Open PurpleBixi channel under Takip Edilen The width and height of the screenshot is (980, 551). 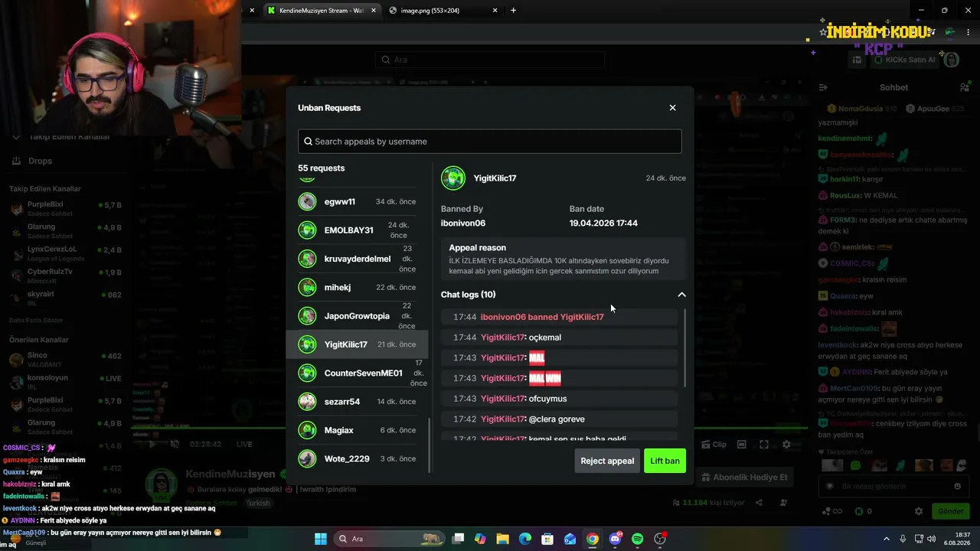(x=65, y=209)
